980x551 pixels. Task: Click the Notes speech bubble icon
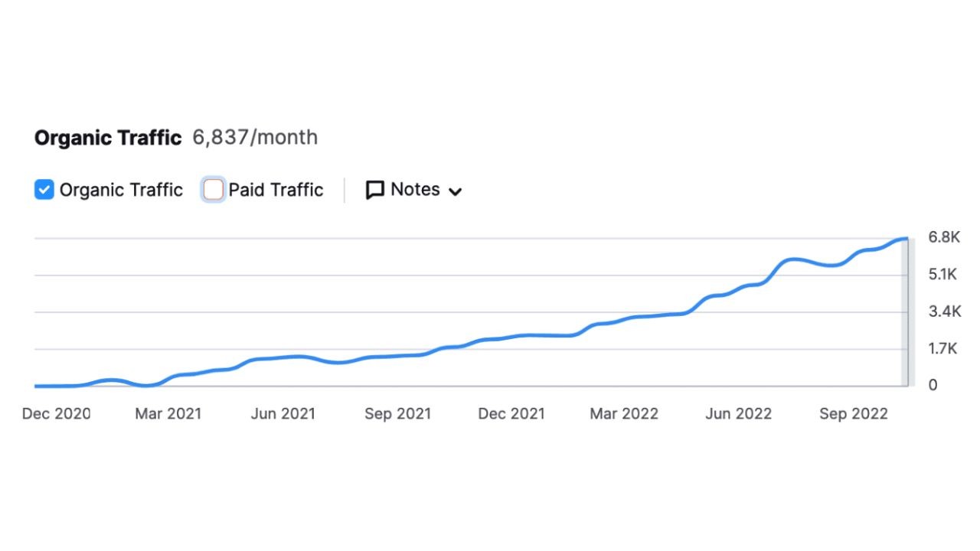click(x=374, y=191)
